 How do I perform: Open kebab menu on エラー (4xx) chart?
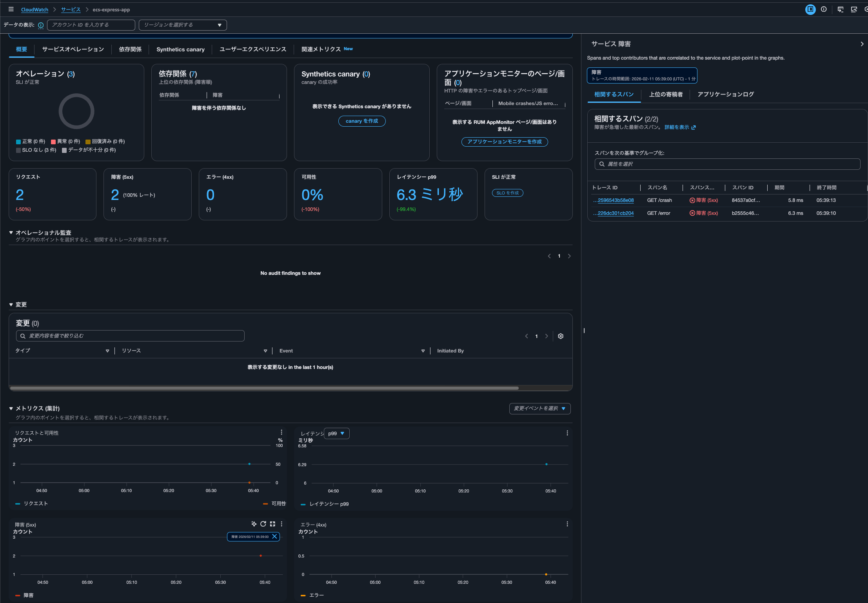pyautogui.click(x=567, y=524)
